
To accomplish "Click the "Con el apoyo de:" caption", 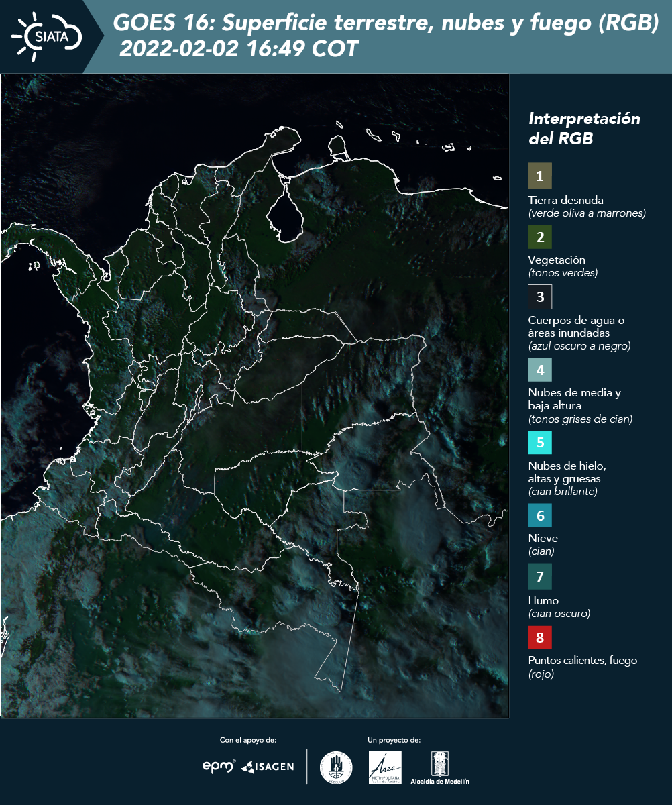I will [248, 740].
